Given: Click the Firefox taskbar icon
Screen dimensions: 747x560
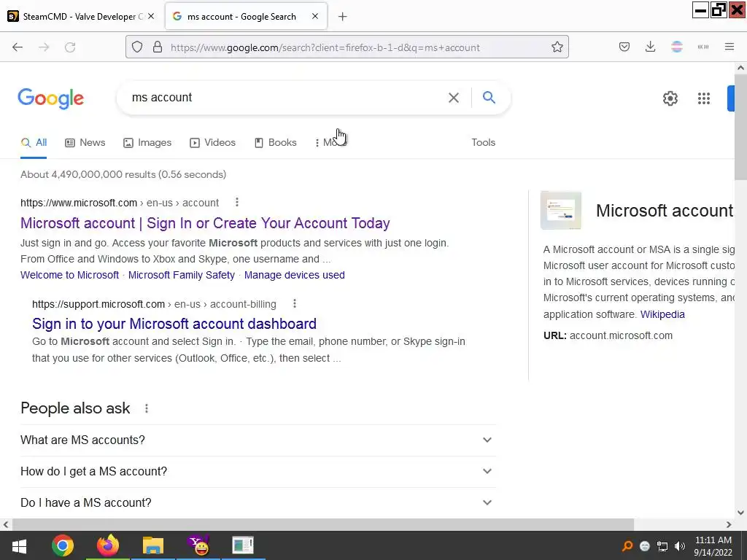Looking at the screenshot, I should click(x=108, y=545).
